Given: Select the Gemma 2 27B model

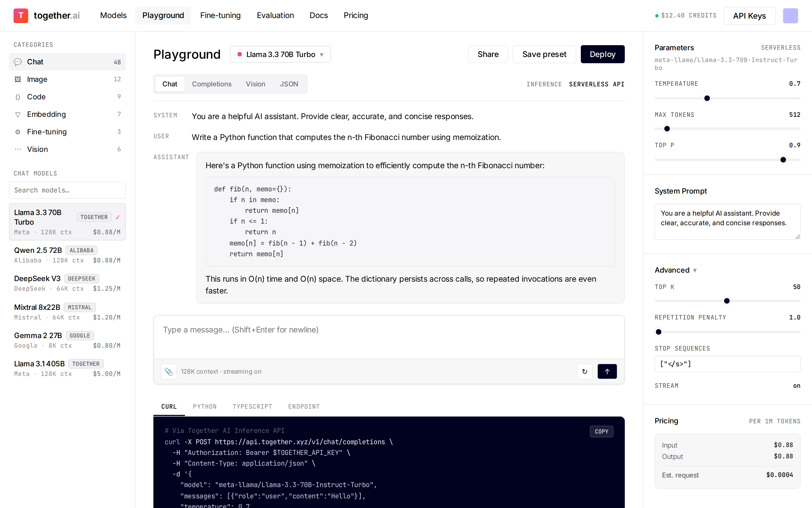Looking at the screenshot, I should tap(67, 340).
